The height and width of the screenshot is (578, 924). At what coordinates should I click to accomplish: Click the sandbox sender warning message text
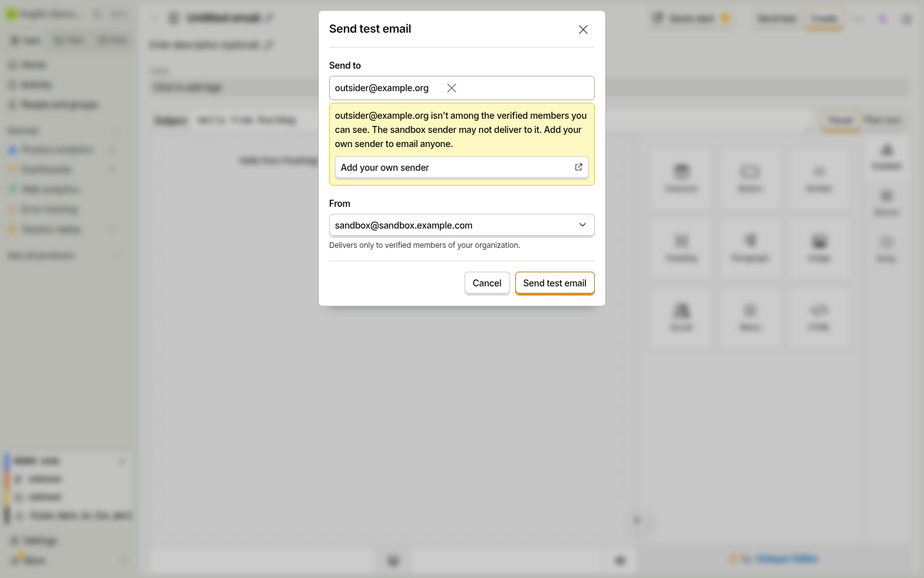[x=461, y=130]
